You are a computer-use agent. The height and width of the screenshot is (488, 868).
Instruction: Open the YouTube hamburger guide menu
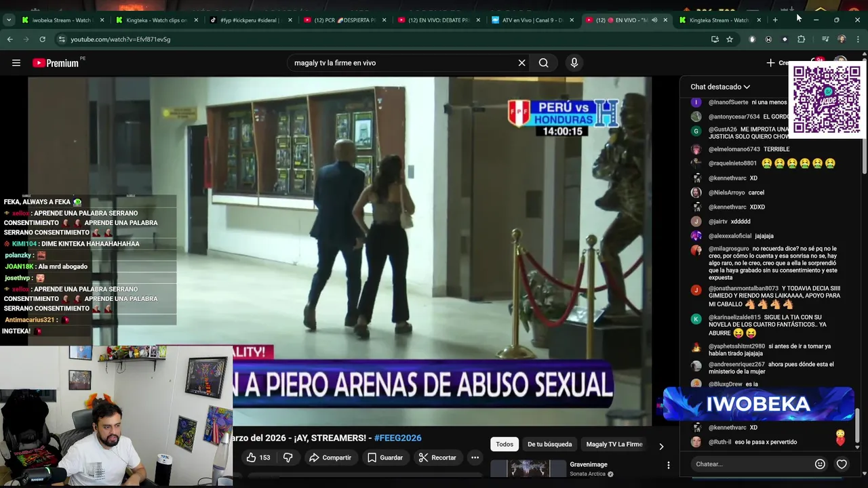click(x=16, y=63)
